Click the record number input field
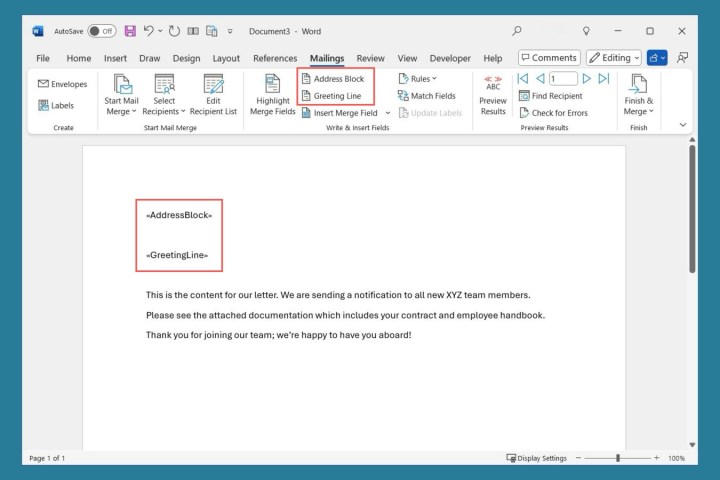This screenshot has width=720, height=480. click(562, 79)
